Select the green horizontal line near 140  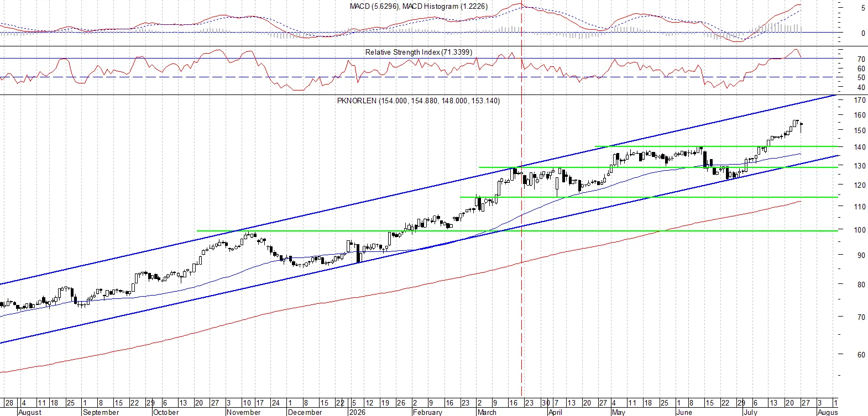click(716, 146)
